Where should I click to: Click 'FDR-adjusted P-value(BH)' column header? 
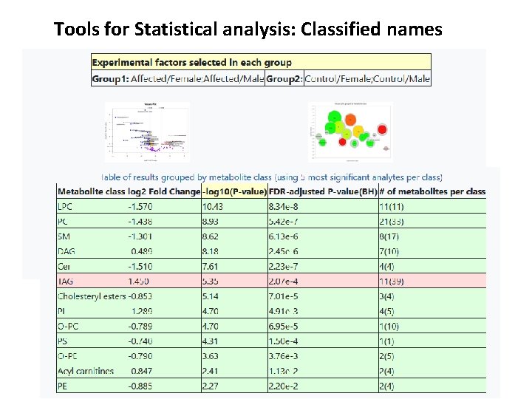point(323,191)
